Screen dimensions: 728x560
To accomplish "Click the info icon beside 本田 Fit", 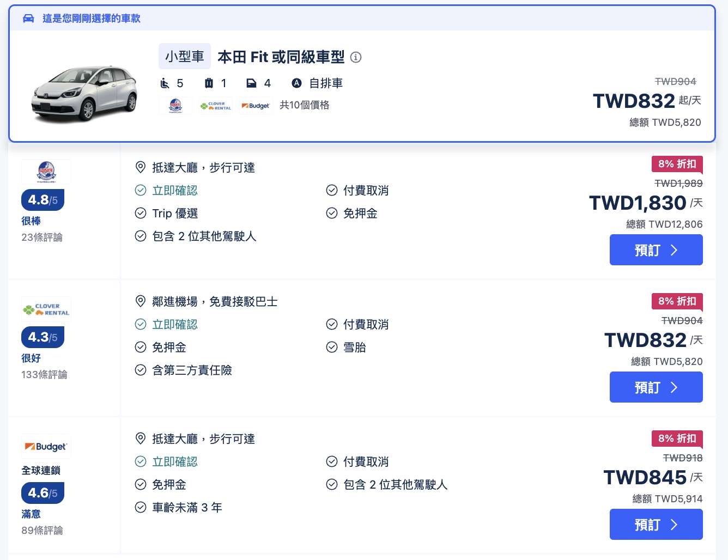I will 356,57.
